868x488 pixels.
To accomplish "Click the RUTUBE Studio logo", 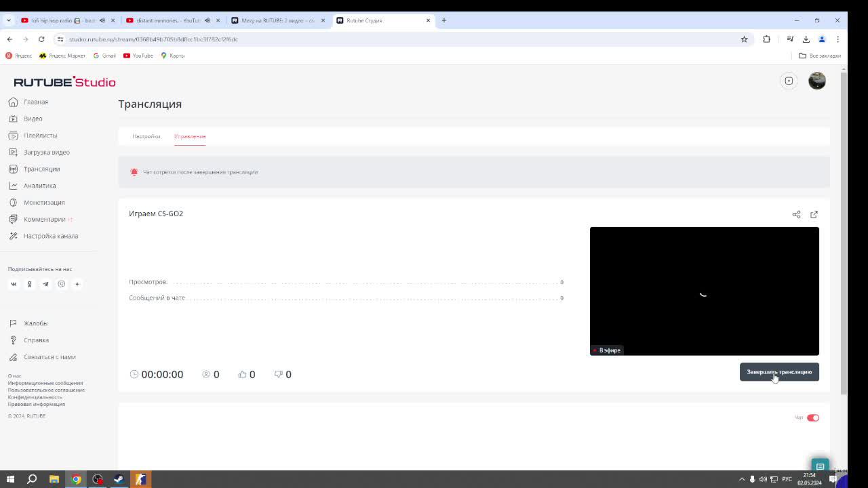I will coord(64,82).
